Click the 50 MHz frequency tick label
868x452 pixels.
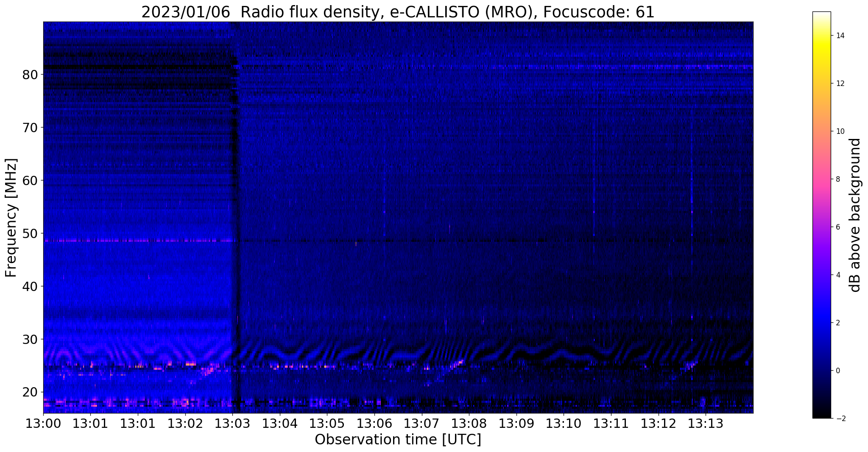click(x=31, y=233)
